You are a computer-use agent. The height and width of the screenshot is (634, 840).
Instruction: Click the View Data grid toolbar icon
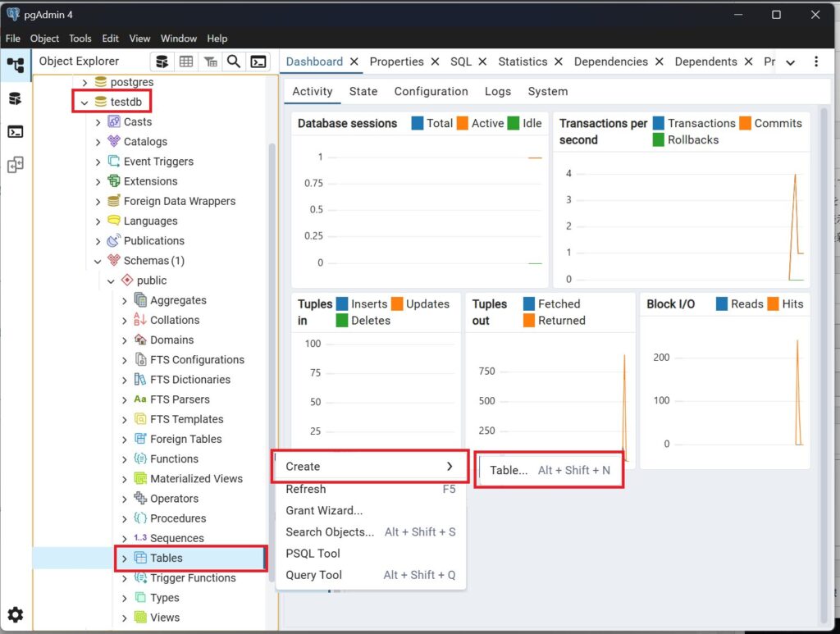pyautogui.click(x=186, y=62)
